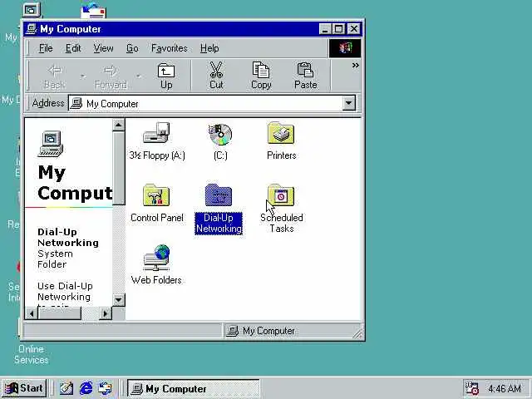The image size is (532, 399).
Task: Select the Dial-Up Networking folder icon
Action: tap(219, 195)
